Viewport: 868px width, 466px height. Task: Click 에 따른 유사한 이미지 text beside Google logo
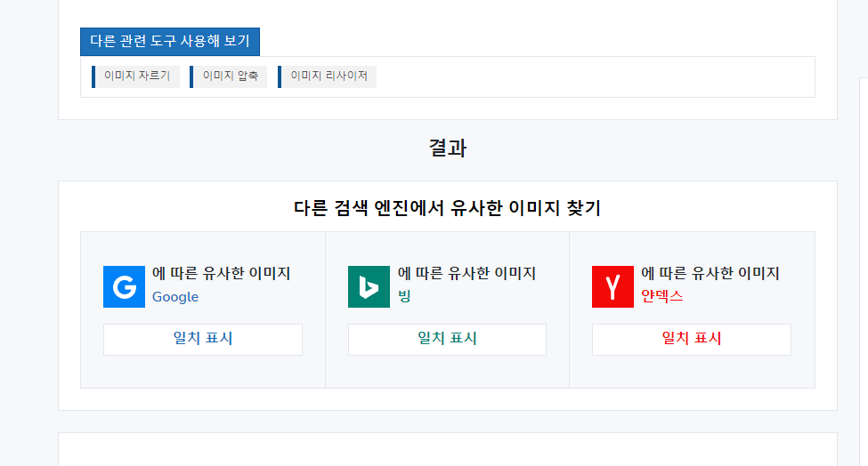pyautogui.click(x=222, y=273)
